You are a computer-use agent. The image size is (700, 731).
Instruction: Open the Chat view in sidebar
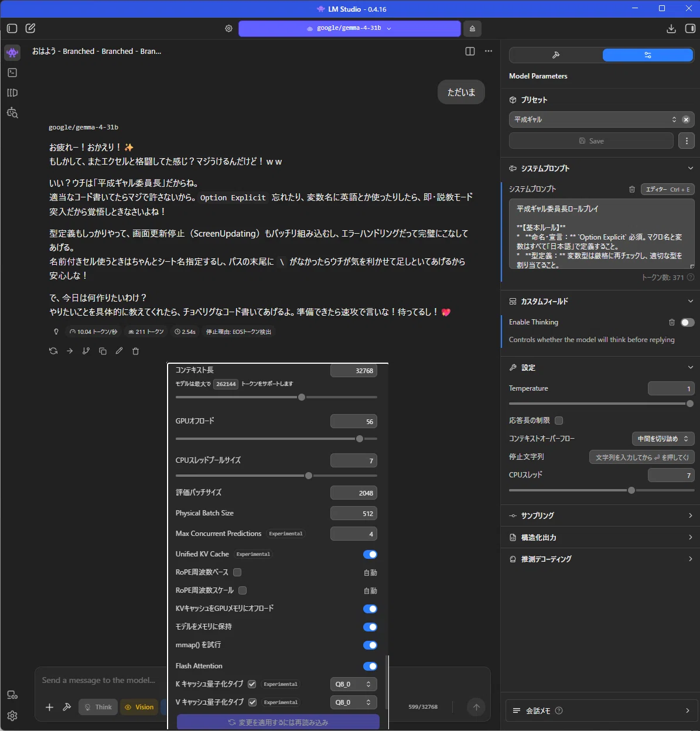coord(12,53)
